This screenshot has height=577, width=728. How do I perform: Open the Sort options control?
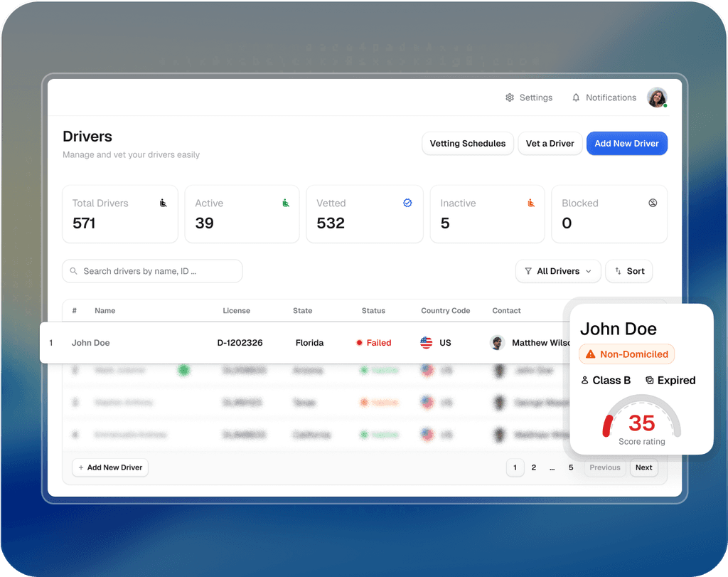(x=628, y=271)
